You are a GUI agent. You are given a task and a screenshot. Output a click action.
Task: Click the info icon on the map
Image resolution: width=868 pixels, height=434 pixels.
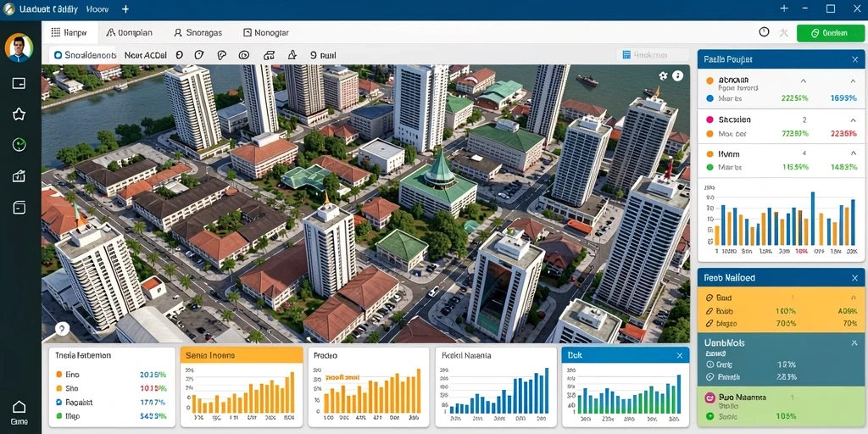pyautogui.click(x=677, y=75)
